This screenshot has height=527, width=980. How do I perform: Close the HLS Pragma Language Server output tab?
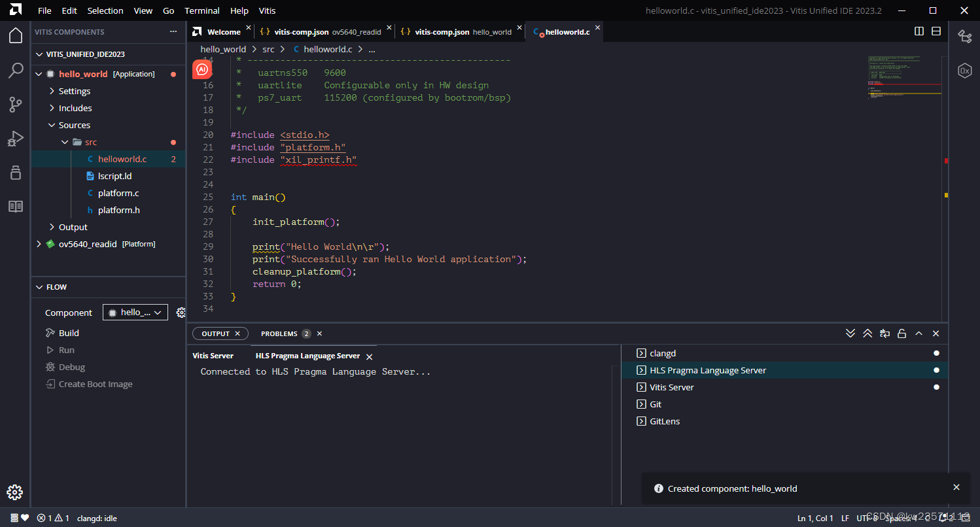369,357
